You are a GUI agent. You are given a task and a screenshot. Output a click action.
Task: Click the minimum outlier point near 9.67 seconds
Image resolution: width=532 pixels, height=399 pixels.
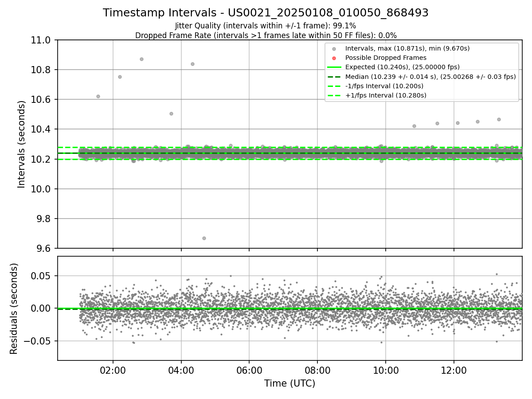click(x=204, y=238)
